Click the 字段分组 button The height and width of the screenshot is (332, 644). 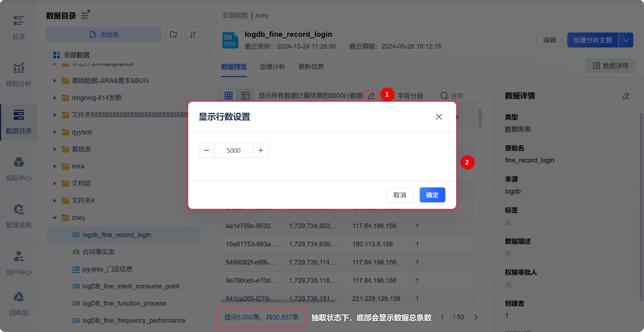410,96
